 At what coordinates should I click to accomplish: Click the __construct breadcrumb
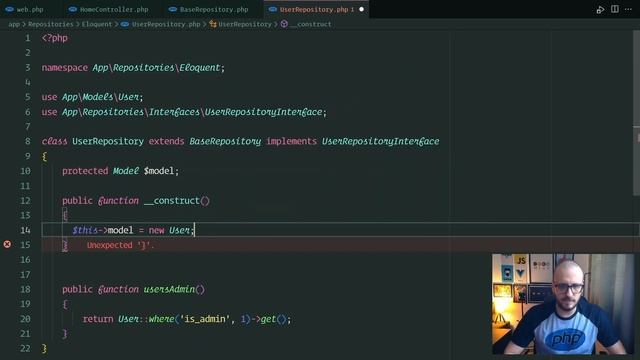[x=311, y=24]
